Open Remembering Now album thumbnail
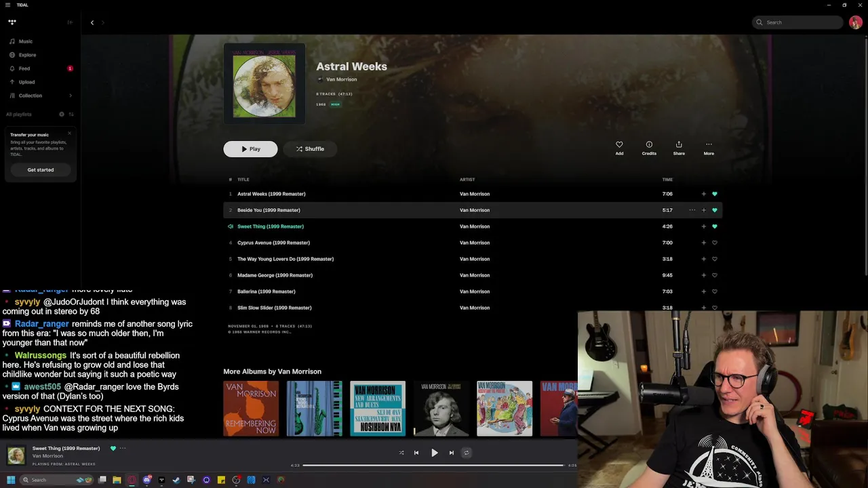868x488 pixels. pos(251,409)
